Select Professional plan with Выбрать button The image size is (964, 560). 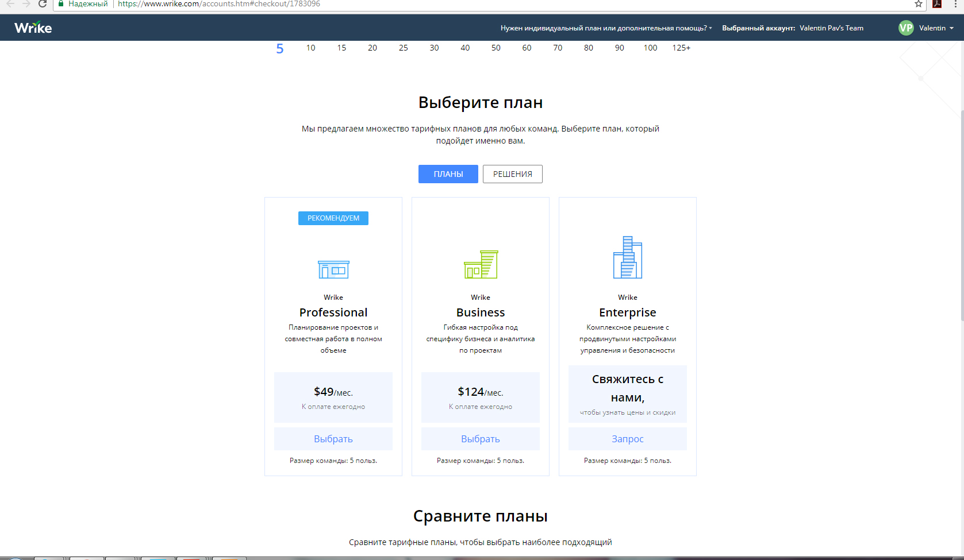tap(333, 439)
